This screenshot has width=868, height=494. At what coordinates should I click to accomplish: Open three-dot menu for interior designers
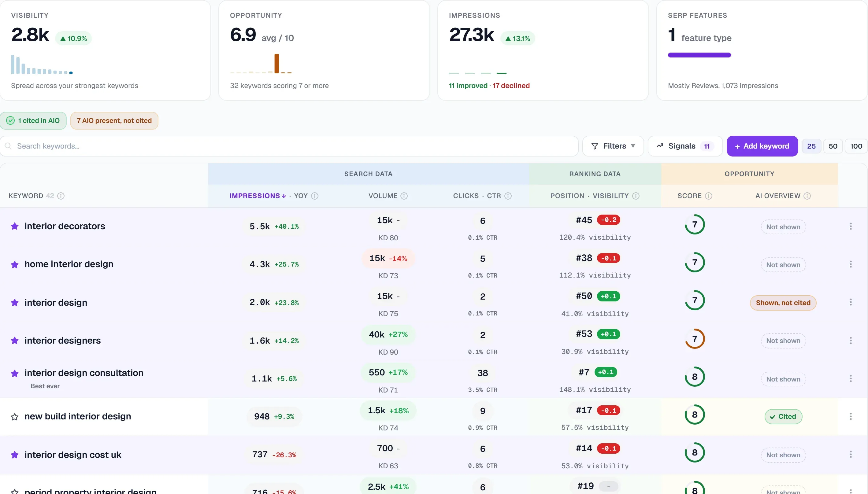[850, 341]
